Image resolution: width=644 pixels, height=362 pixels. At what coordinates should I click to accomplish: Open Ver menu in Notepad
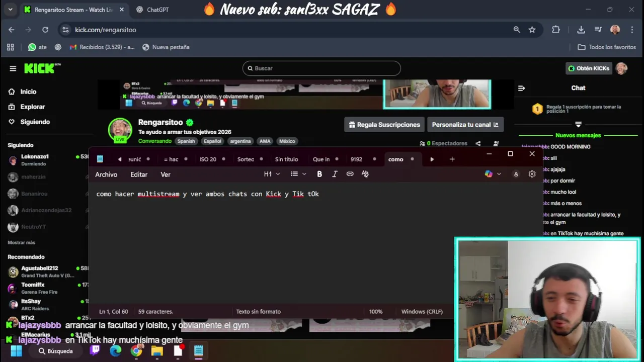pos(166,174)
